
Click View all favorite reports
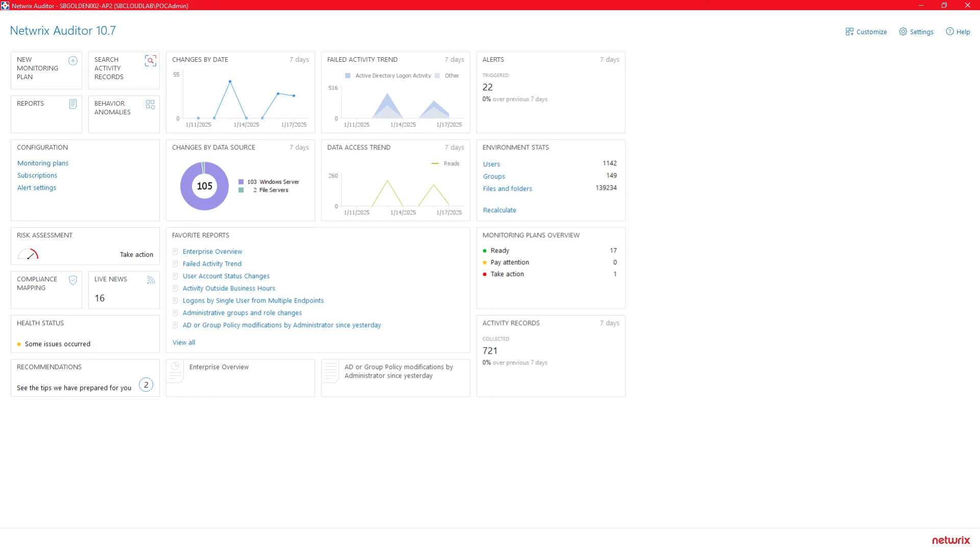tap(184, 342)
